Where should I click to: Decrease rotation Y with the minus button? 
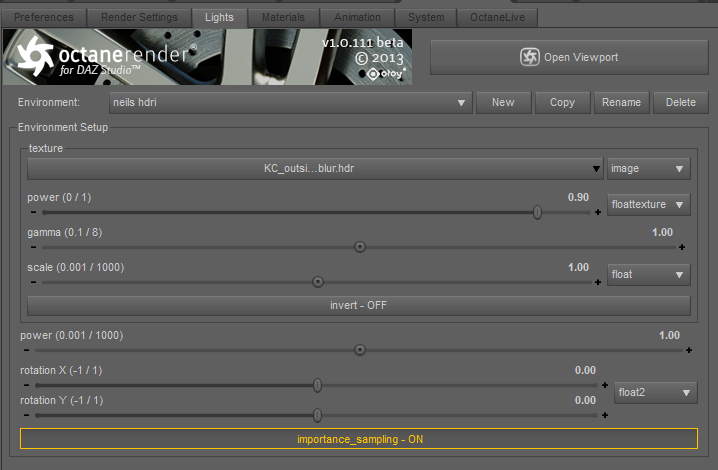pyautogui.click(x=27, y=415)
